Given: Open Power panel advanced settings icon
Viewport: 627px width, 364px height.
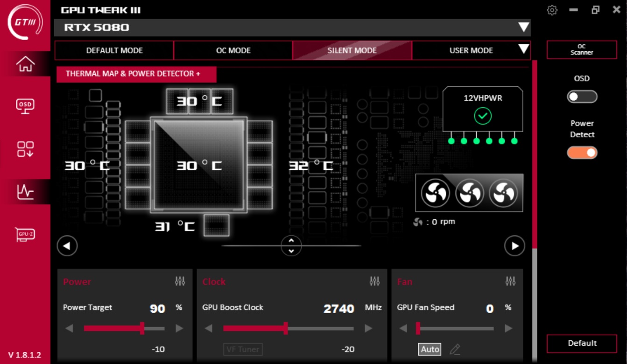Looking at the screenshot, I should click(x=180, y=281).
